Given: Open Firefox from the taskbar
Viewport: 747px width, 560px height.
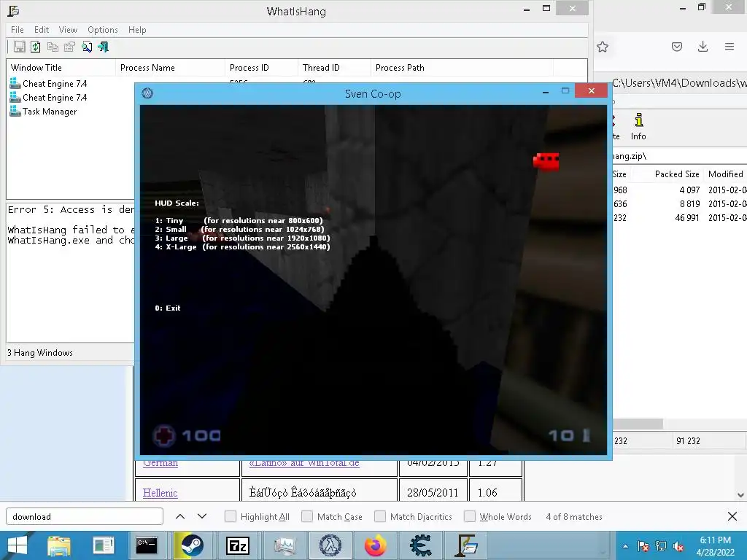Looking at the screenshot, I should 376,545.
